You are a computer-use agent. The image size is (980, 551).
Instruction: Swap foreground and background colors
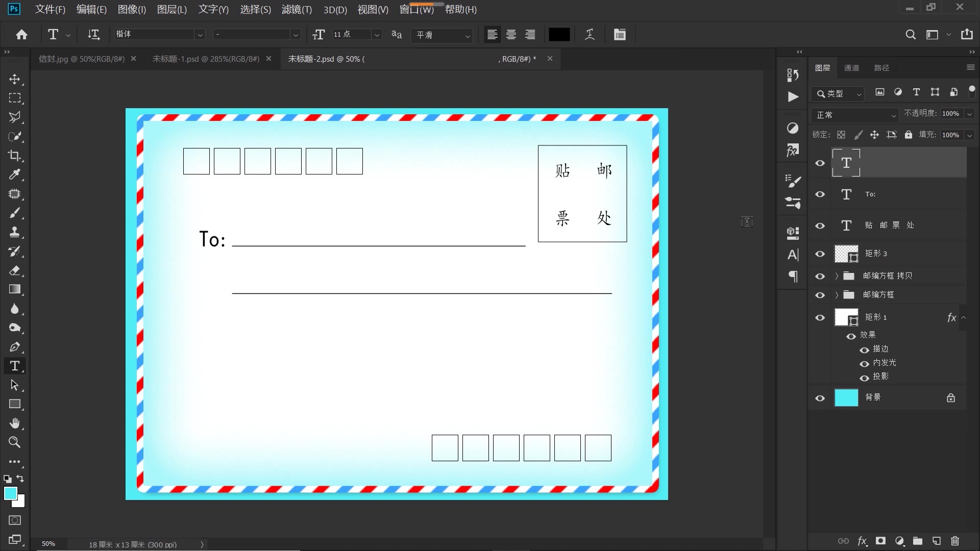20,479
